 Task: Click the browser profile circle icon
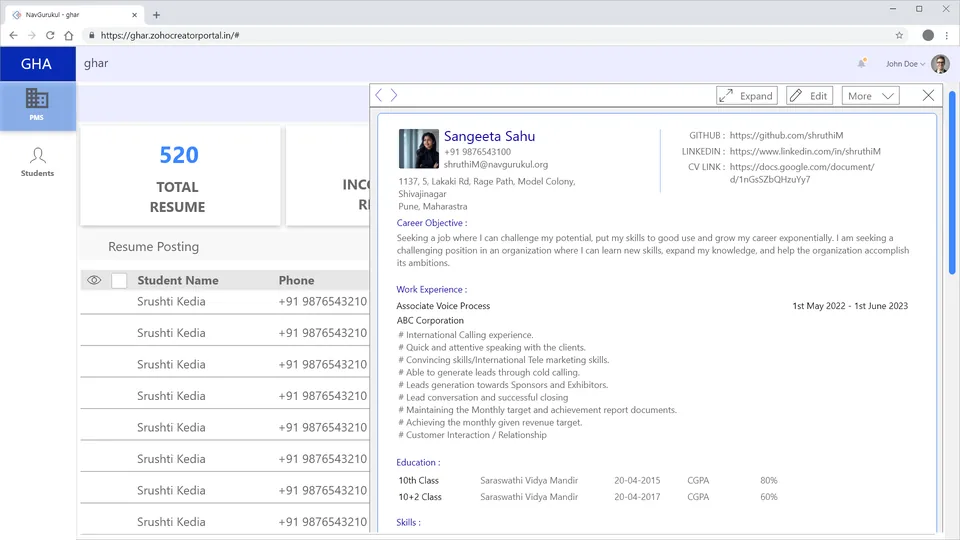coord(928,36)
